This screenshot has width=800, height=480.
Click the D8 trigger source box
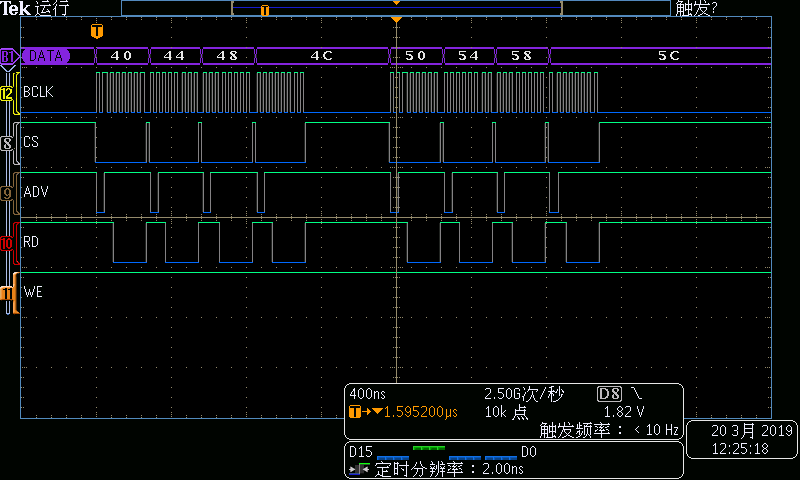click(x=610, y=394)
